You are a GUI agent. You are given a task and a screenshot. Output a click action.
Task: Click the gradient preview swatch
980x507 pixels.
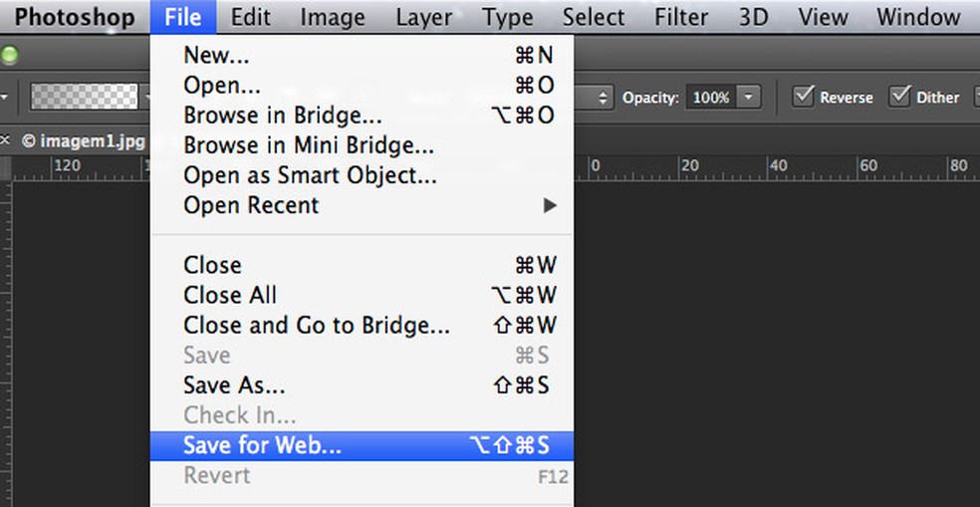[84, 97]
